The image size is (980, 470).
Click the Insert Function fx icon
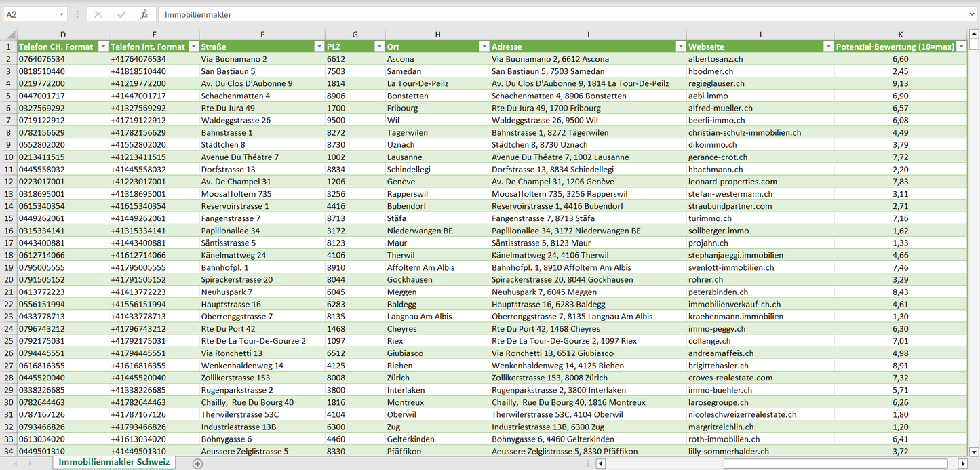click(x=144, y=14)
